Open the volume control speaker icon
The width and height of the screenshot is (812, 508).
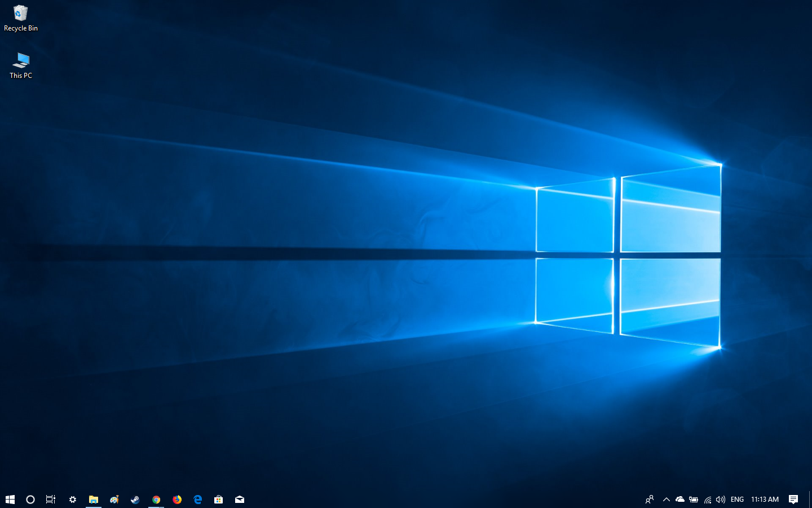721,500
